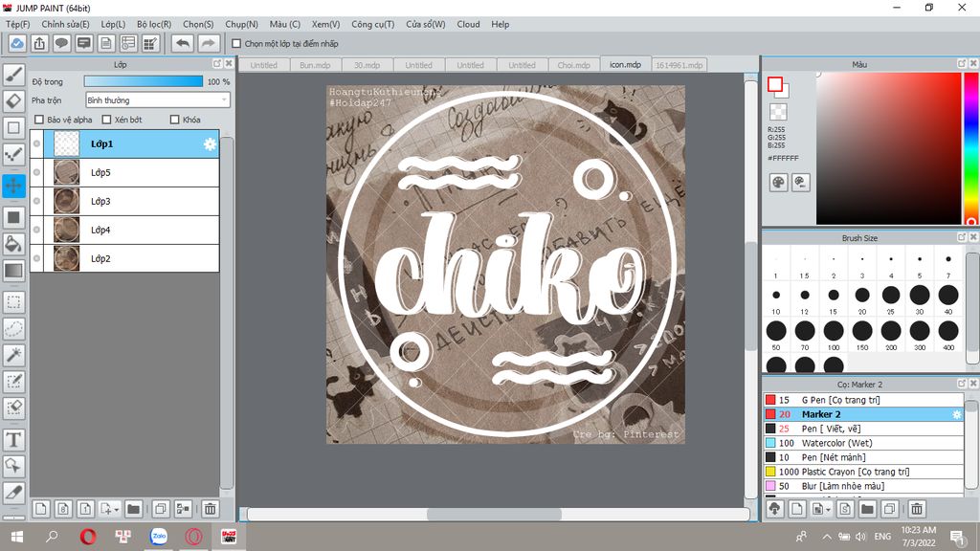Viewport: 980px width, 551px height.
Task: Open the Pha trộn blending mode dropdown
Action: 158,99
